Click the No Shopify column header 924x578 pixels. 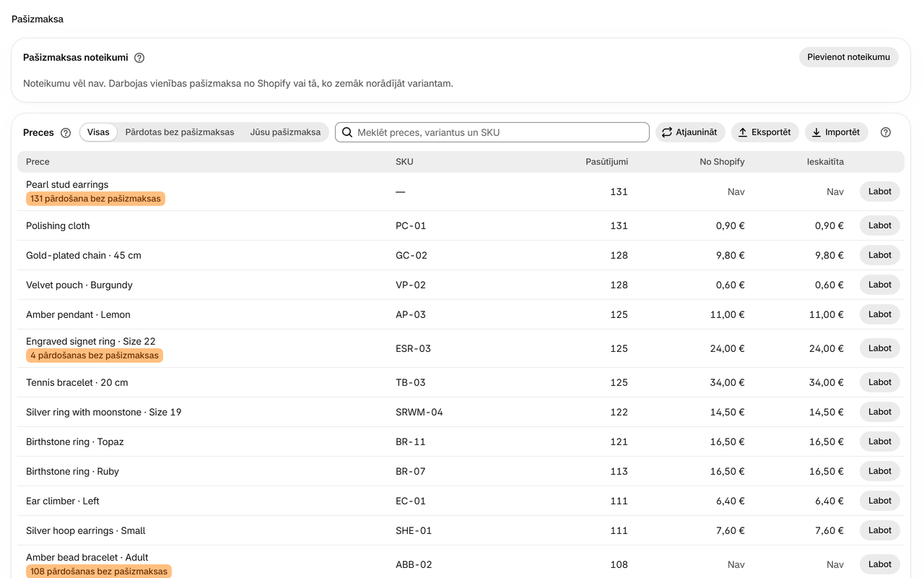(722, 162)
